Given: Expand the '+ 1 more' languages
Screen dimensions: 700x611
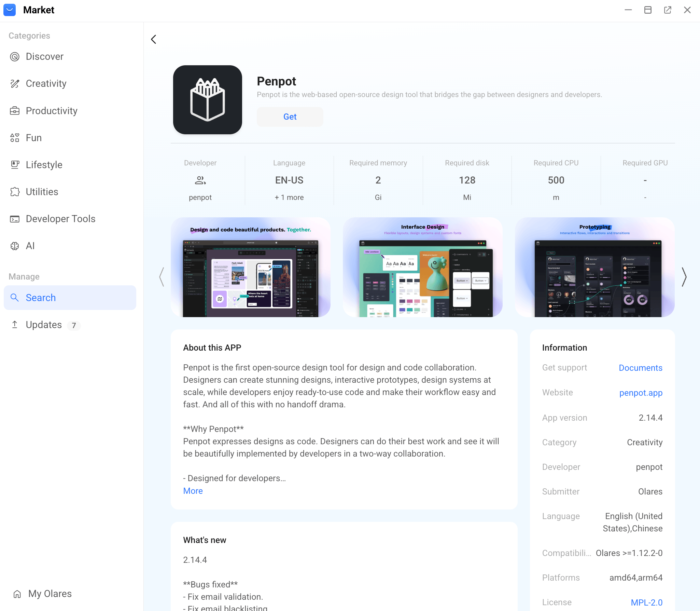Looking at the screenshot, I should pyautogui.click(x=289, y=198).
